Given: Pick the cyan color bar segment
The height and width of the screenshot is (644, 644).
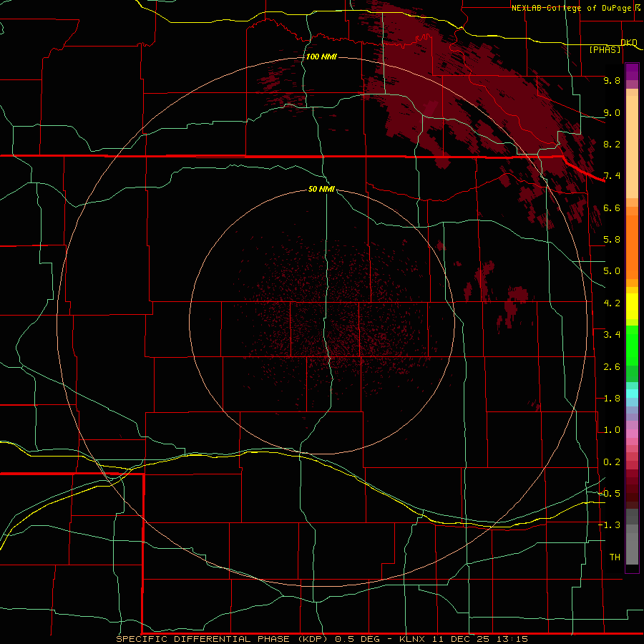Looking at the screenshot, I should point(632,394).
